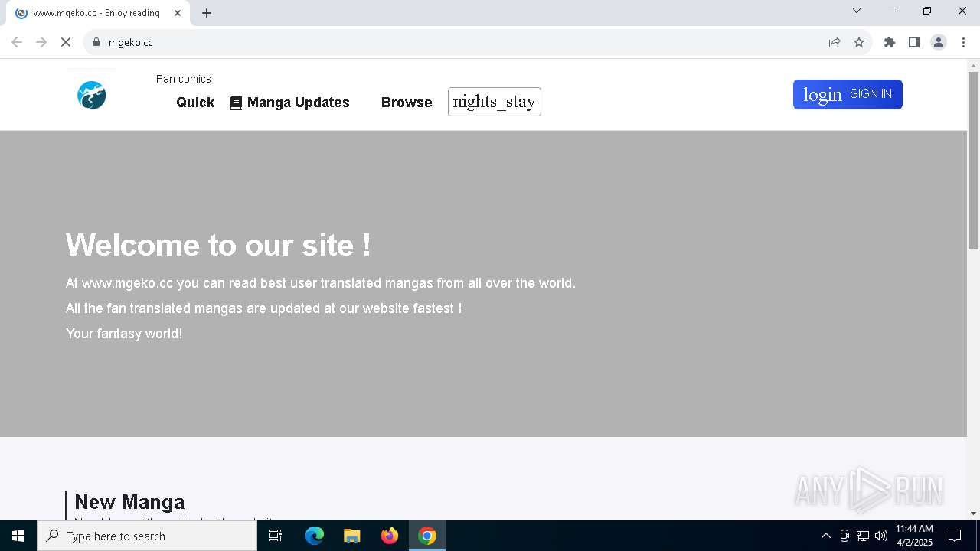Screen dimensions: 980x551
Task: Click the book icon beside Manga Updates
Action: [x=236, y=103]
